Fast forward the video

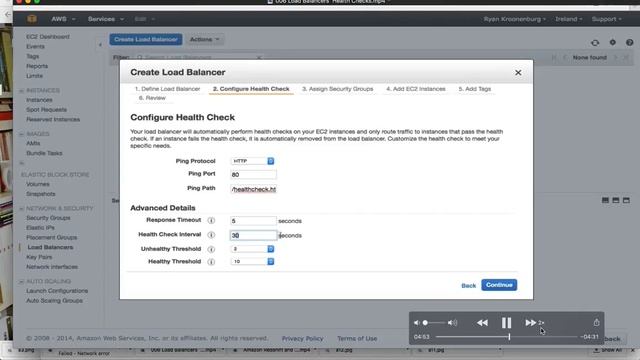point(531,323)
